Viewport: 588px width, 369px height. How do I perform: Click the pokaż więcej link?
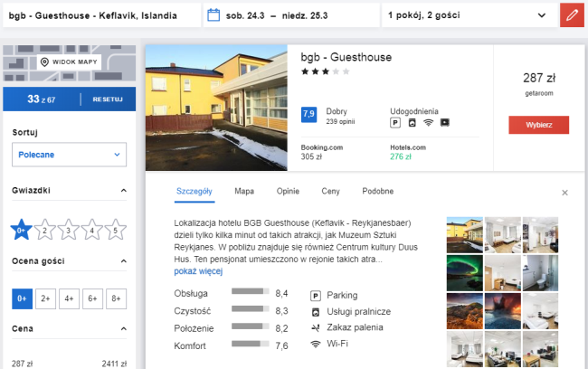point(198,271)
